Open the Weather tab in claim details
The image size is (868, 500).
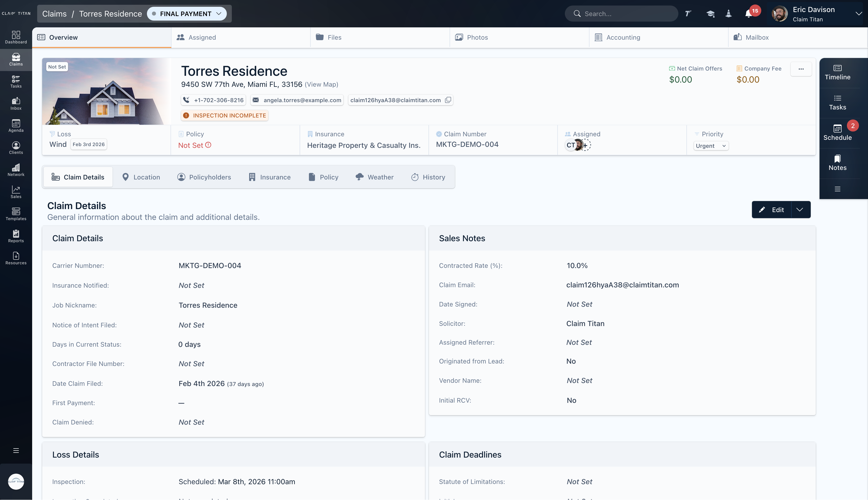point(374,177)
